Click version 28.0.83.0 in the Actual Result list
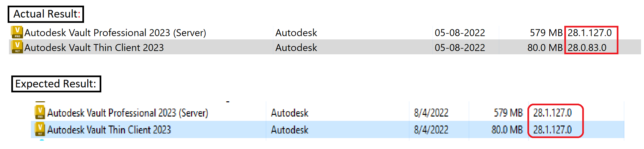 click(x=587, y=48)
